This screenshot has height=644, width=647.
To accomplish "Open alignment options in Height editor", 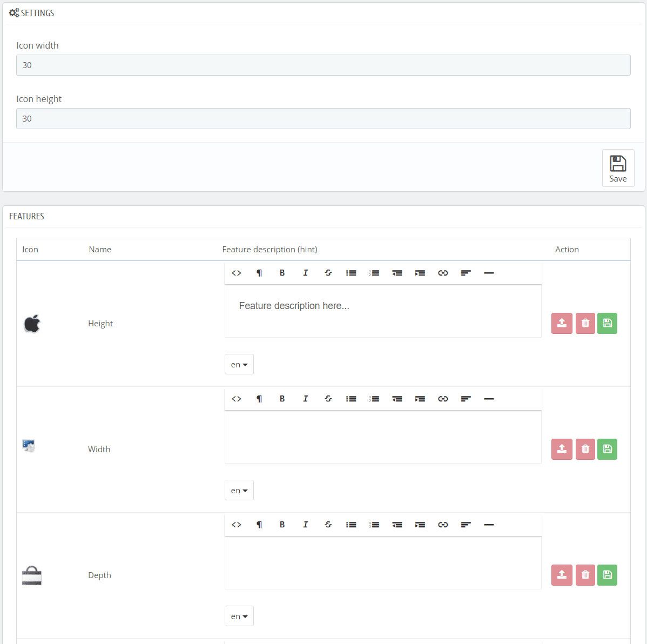I will [x=466, y=273].
